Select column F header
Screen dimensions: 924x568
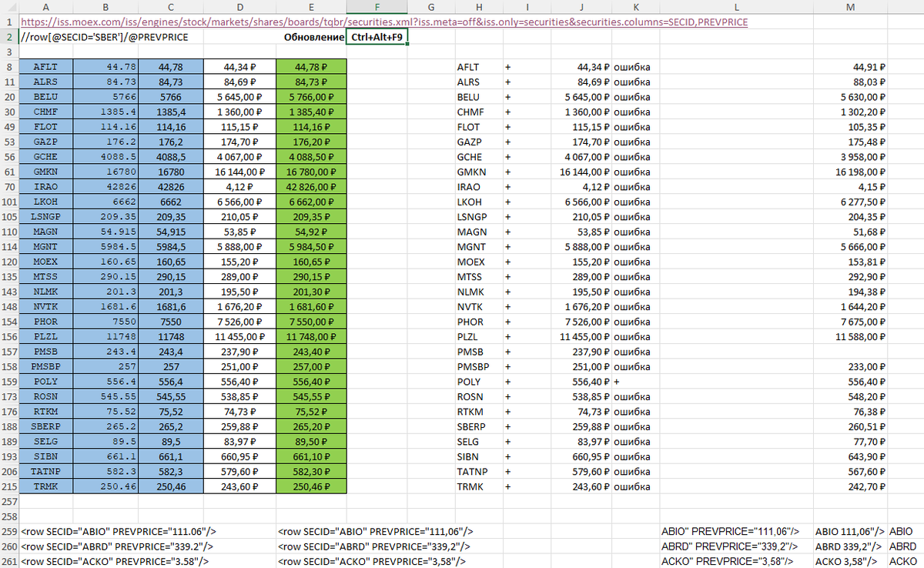point(377,8)
